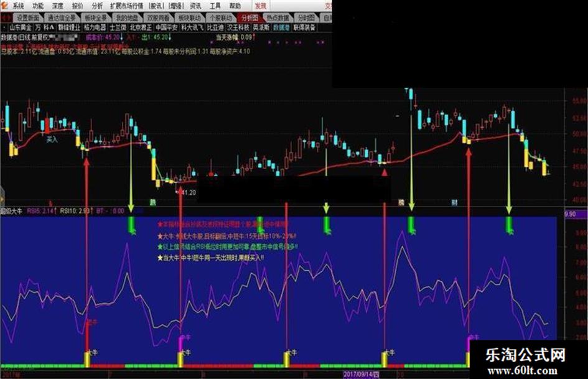The width and height of the screenshot is (588, 379).
Task: Select stock 万科A in the stock bar
Action: [45, 27]
